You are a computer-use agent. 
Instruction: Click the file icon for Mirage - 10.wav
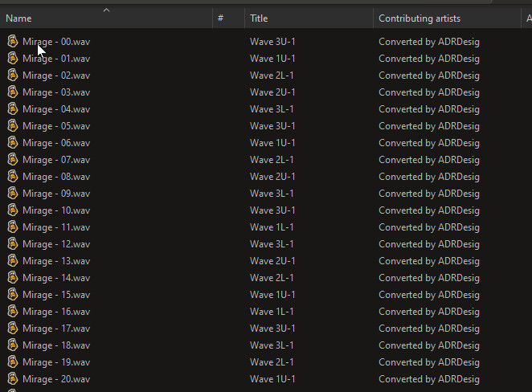click(13, 210)
